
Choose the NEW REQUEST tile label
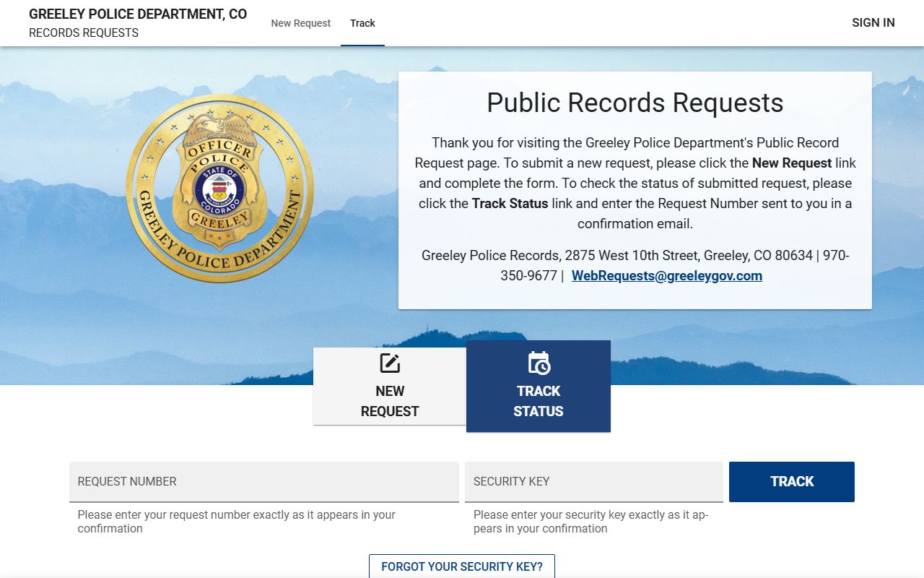click(x=390, y=401)
